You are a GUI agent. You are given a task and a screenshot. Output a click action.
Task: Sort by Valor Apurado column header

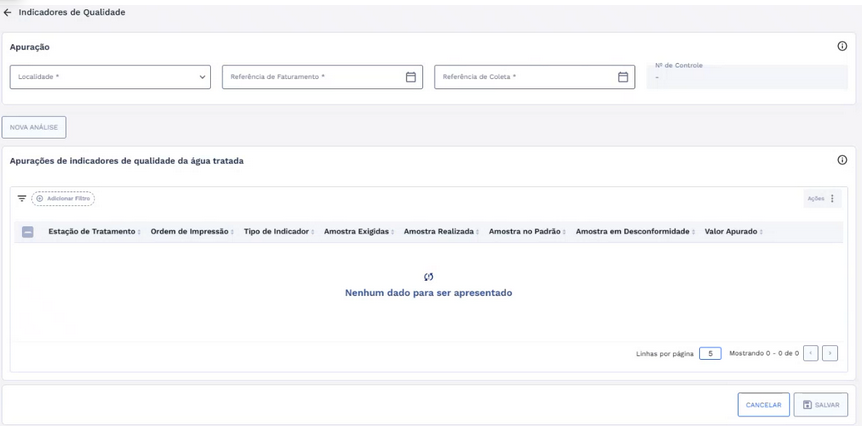click(x=731, y=232)
